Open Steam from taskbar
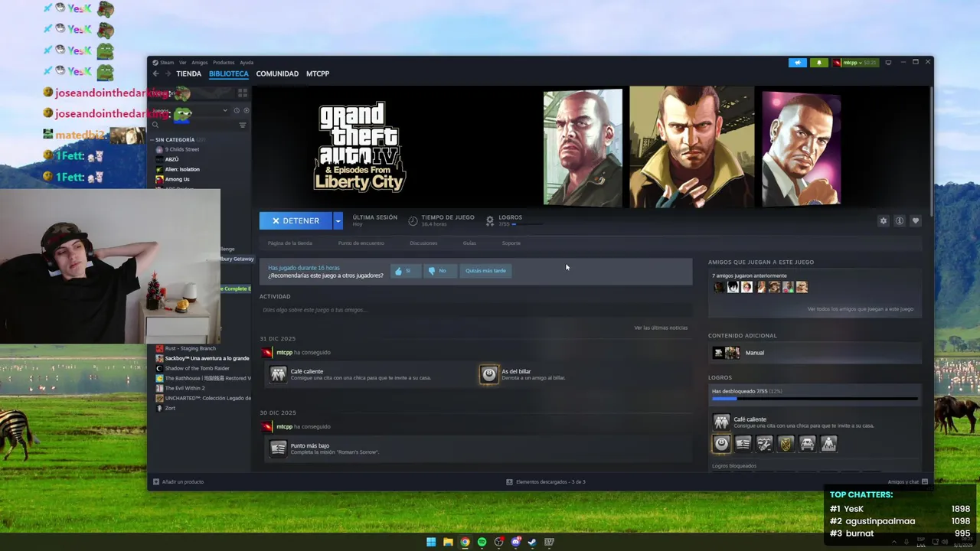980x551 pixels. click(532, 542)
